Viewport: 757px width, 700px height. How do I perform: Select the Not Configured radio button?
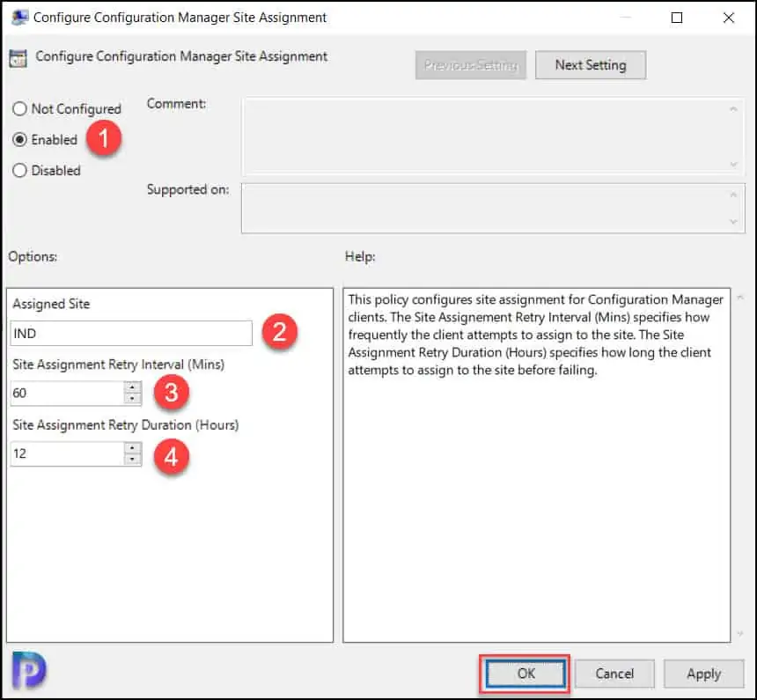(x=20, y=109)
